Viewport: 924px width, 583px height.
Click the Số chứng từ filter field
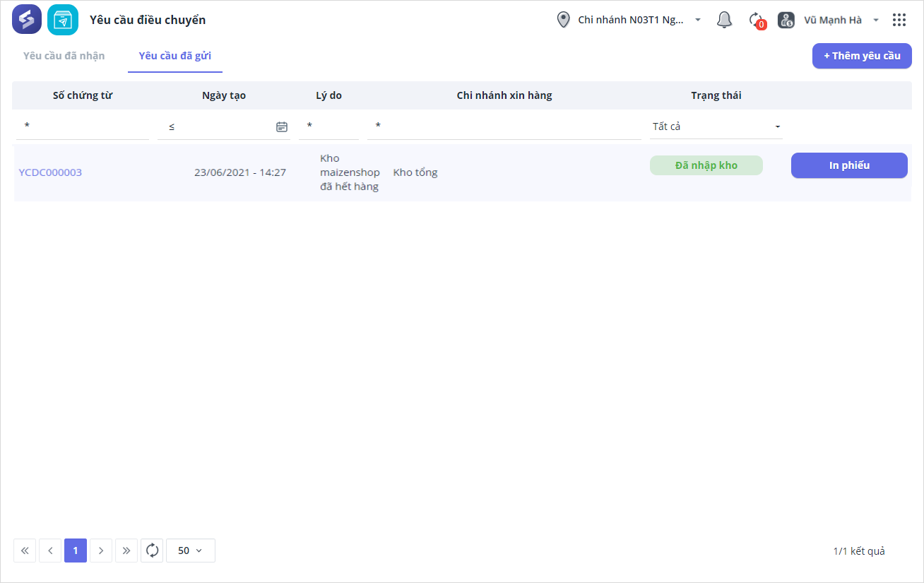82,126
